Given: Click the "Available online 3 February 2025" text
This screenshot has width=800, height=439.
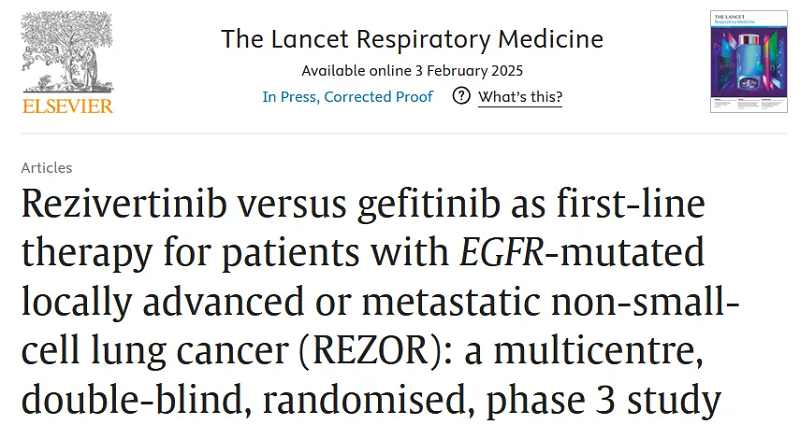Looking at the screenshot, I should pos(412,70).
